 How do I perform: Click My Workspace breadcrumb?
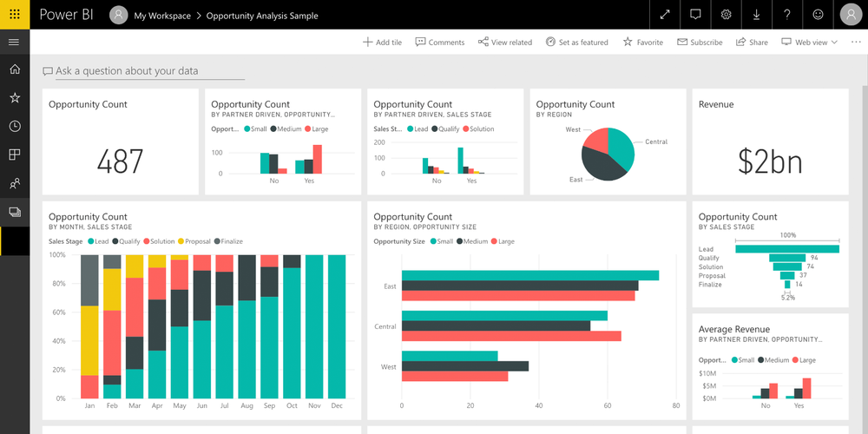(161, 16)
